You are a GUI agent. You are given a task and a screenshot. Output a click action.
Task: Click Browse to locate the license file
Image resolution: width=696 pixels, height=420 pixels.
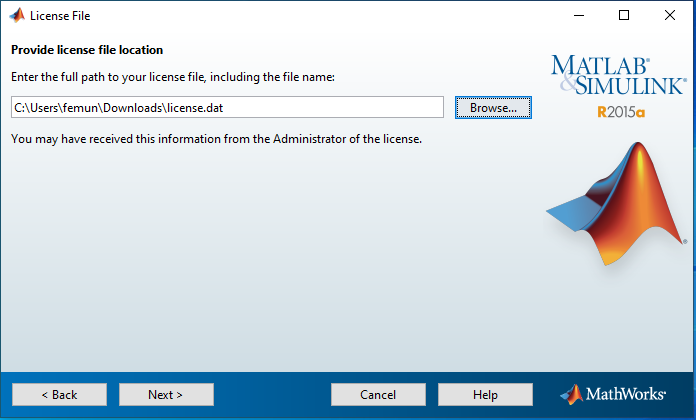pyautogui.click(x=493, y=107)
